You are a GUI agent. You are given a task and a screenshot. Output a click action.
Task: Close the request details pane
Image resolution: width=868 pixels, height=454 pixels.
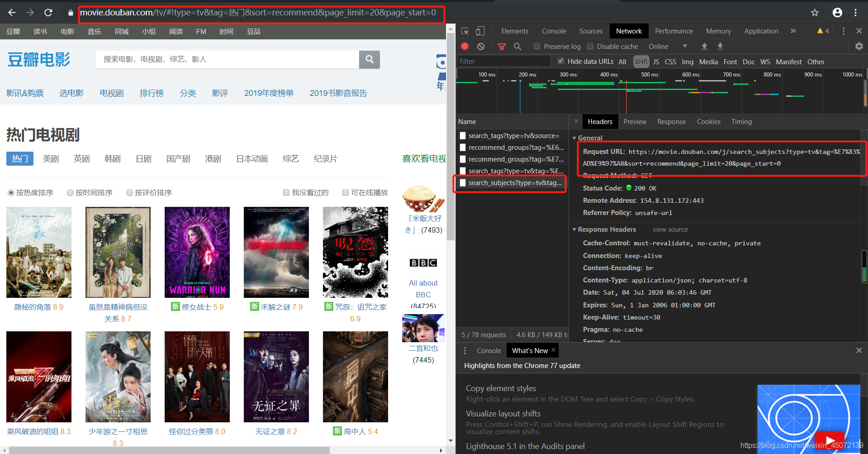(x=576, y=121)
